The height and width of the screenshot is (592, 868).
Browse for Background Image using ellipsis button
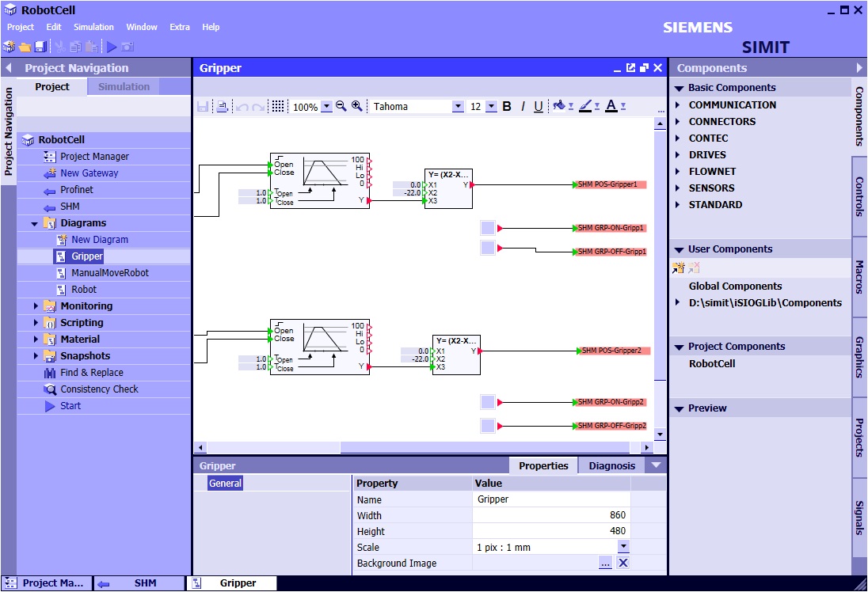point(605,563)
